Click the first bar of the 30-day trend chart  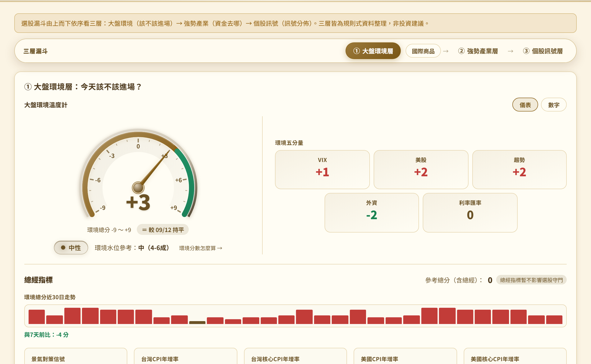point(37,317)
